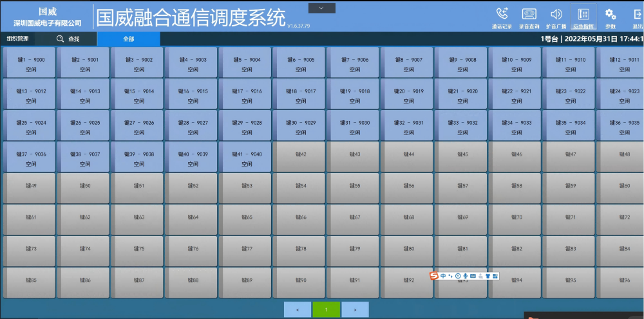The image size is (644, 319).
Task: Go to previous page arrow
Action: tap(298, 309)
